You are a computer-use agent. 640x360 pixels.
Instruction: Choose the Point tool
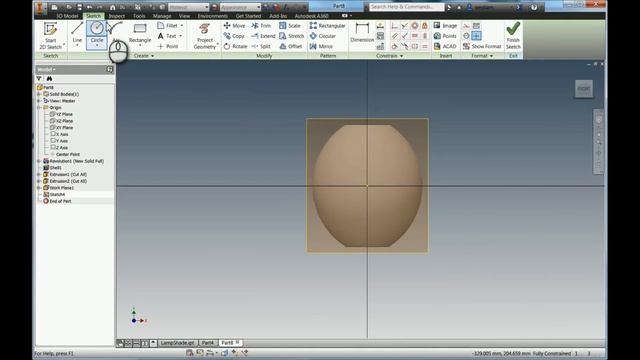click(168, 47)
